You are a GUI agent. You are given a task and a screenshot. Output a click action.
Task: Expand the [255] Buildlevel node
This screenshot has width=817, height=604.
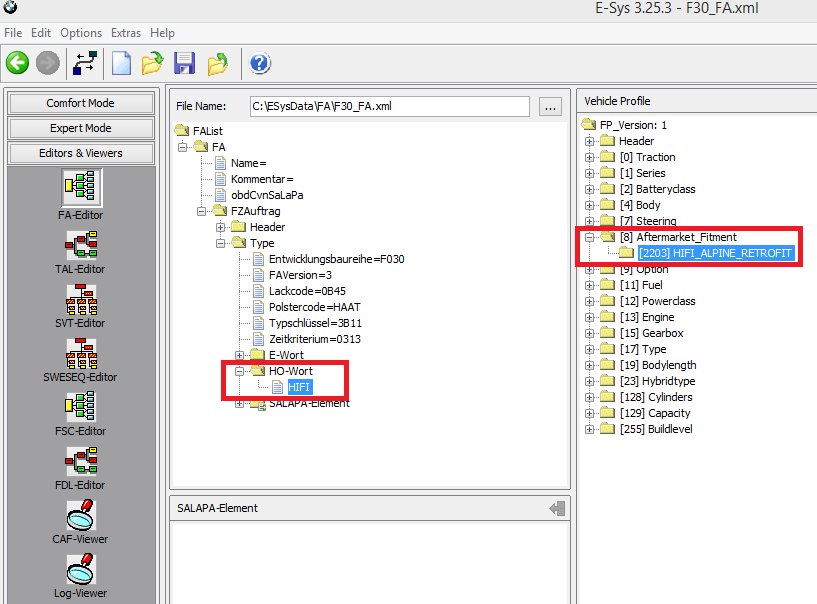pyautogui.click(x=589, y=429)
